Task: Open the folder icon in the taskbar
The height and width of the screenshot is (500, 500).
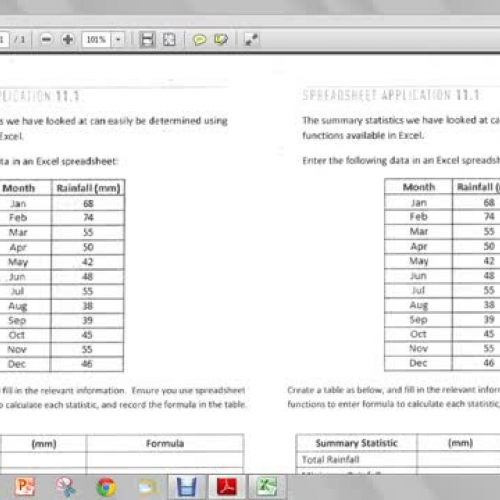Action: click(147, 487)
